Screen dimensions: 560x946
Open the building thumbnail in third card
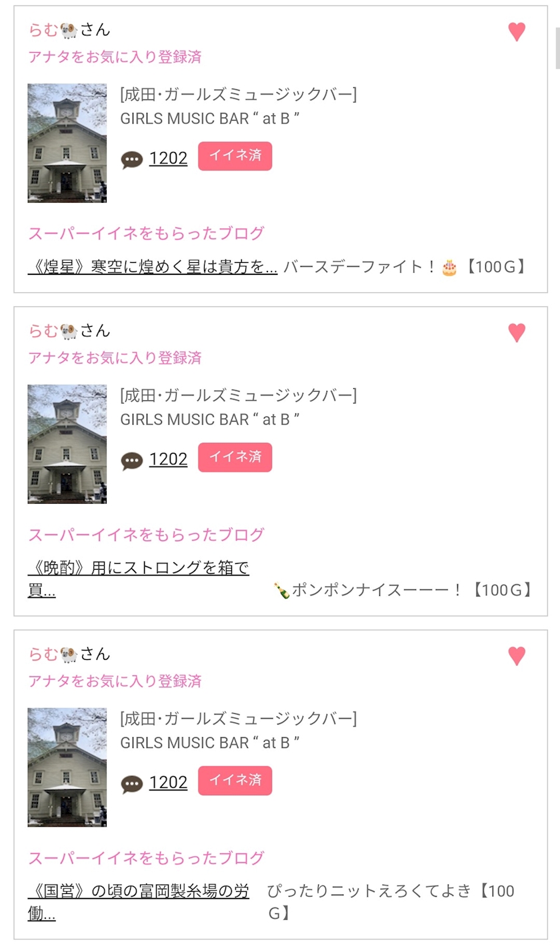(67, 767)
